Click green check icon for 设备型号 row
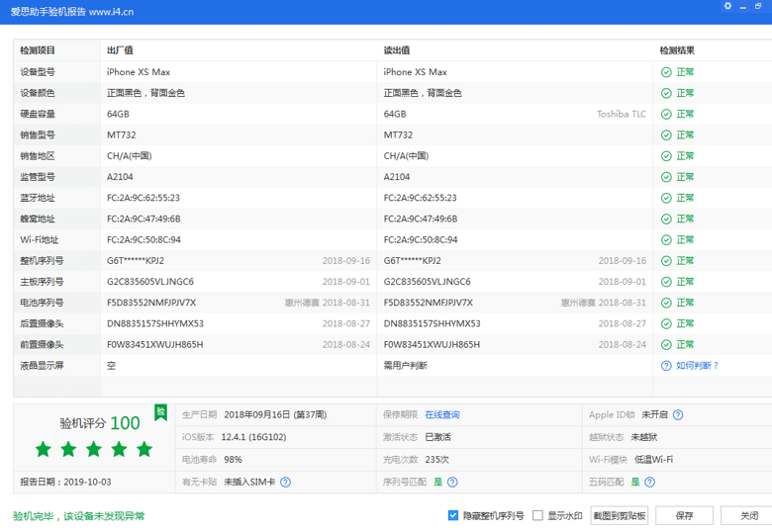This screenshot has height=532, width=772. pos(666,72)
